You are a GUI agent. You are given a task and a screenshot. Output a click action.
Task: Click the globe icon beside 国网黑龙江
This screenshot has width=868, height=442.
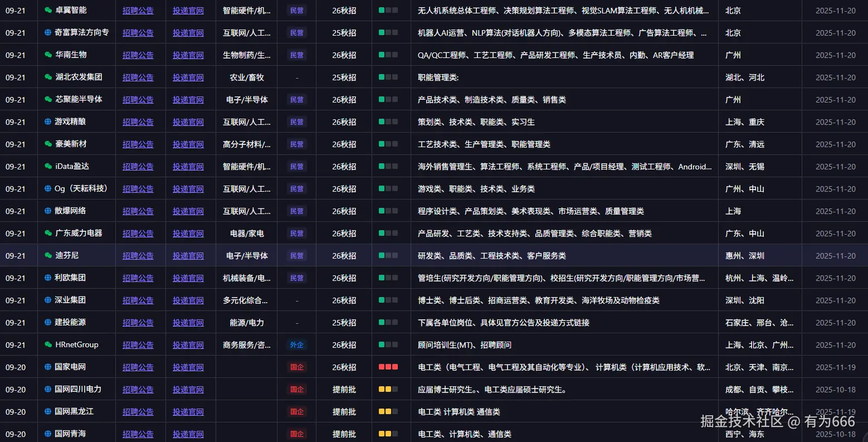(x=48, y=411)
